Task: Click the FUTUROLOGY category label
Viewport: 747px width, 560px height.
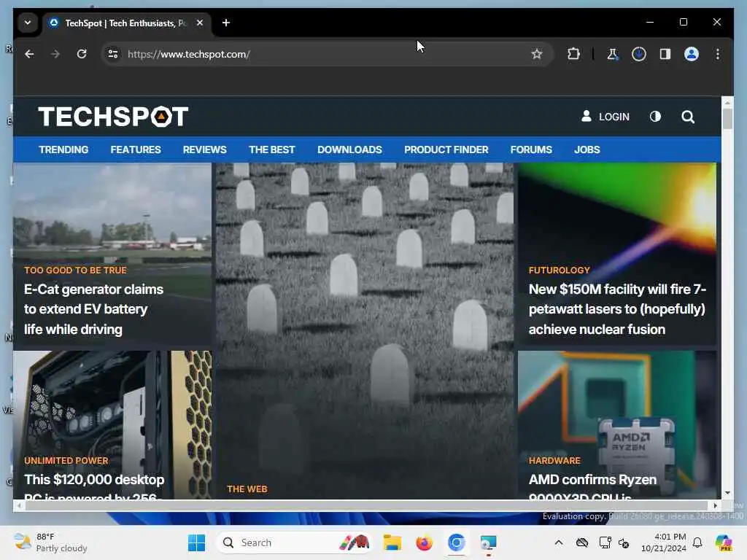Action: [560, 270]
